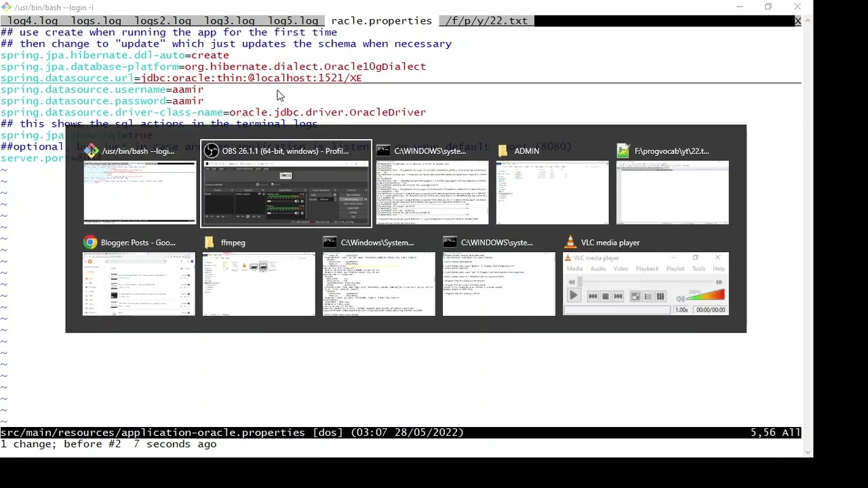Viewport: 868px width, 488px height.
Task: Switch to the /f/p/y/22.txt vim tab
Action: [486, 21]
